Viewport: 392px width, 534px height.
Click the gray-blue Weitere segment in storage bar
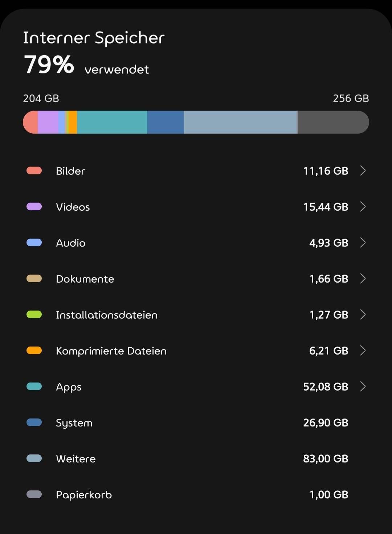[x=240, y=122]
